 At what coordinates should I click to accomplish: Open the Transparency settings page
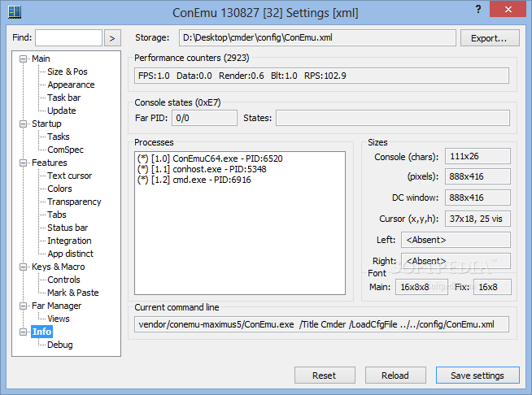click(74, 202)
